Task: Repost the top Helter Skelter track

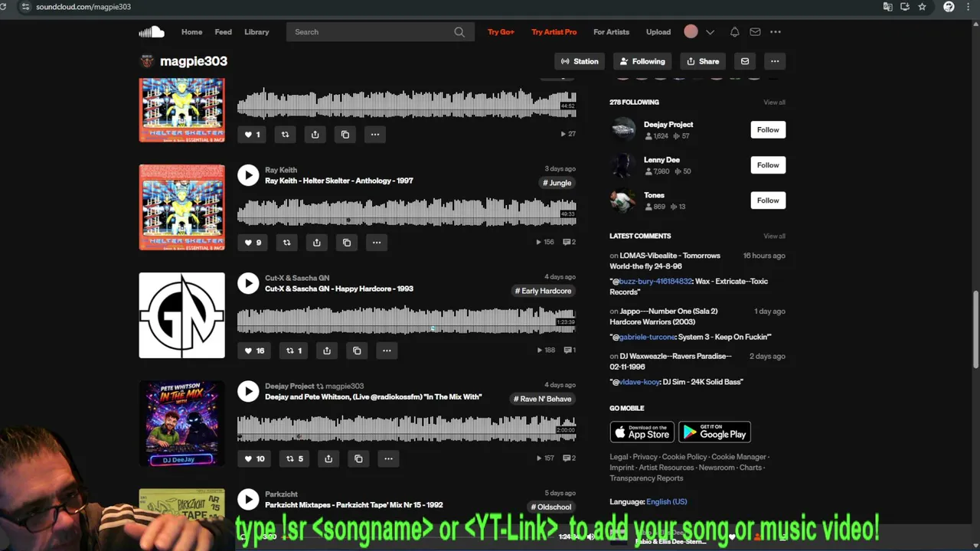Action: point(285,135)
